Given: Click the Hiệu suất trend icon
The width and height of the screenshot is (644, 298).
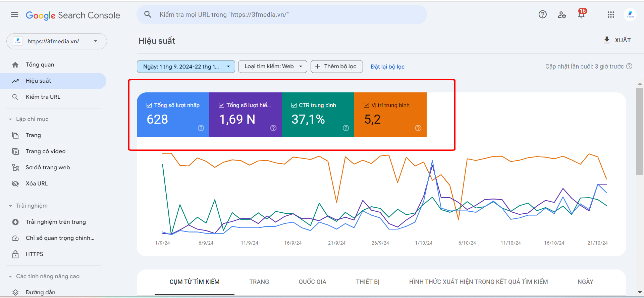Looking at the screenshot, I should (x=15, y=81).
